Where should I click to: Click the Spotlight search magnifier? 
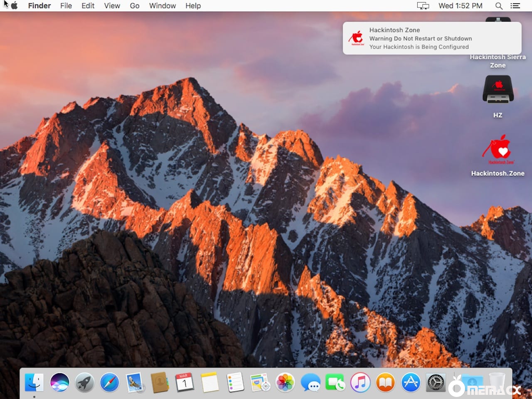coord(499,6)
